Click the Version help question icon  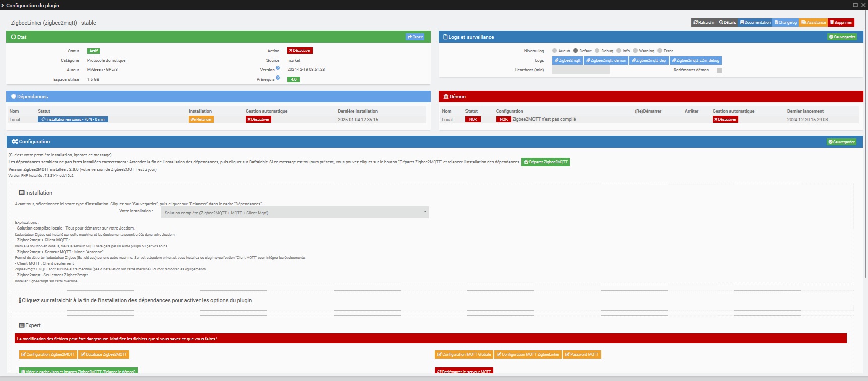[278, 68]
